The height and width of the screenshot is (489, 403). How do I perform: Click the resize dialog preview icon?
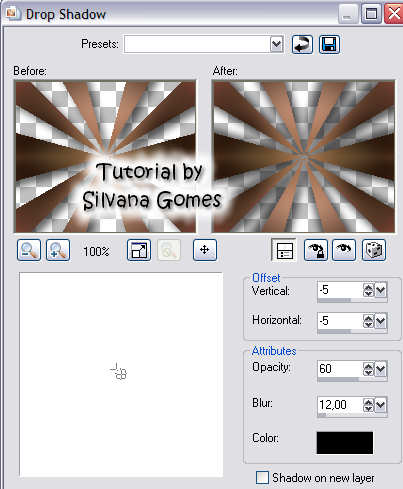[139, 250]
